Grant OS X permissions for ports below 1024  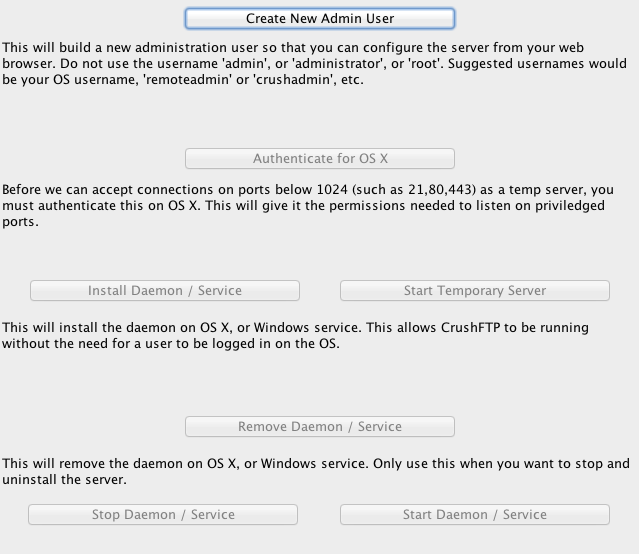point(320,159)
